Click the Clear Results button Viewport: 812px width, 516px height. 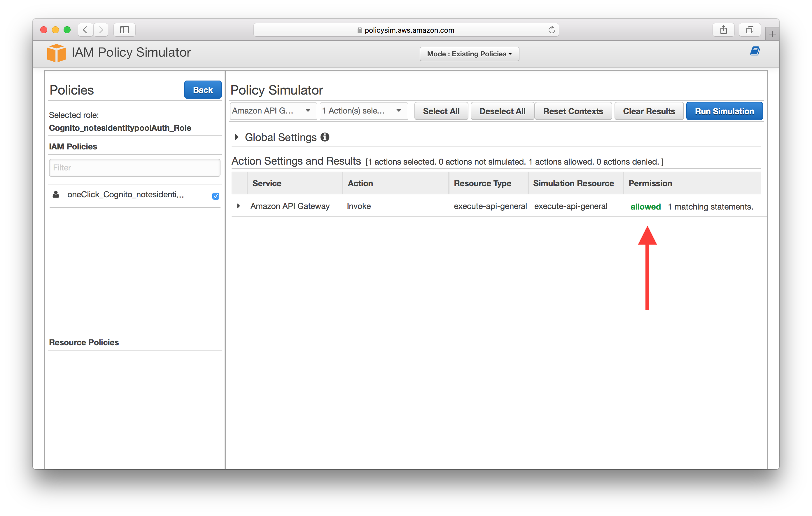click(649, 111)
